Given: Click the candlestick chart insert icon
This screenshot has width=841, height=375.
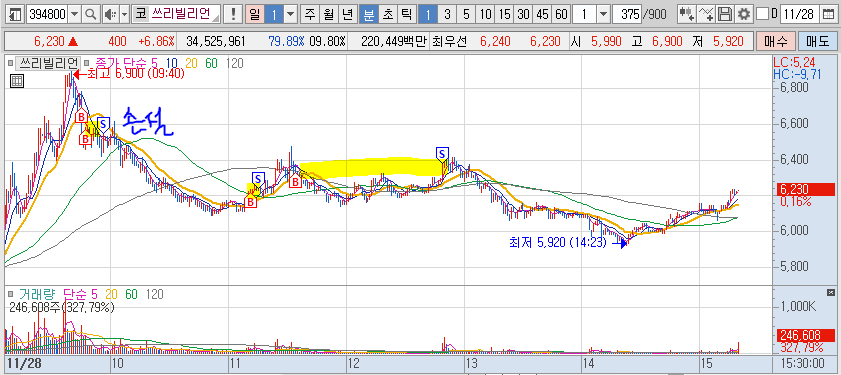Looking at the screenshot, I should pos(686,14).
